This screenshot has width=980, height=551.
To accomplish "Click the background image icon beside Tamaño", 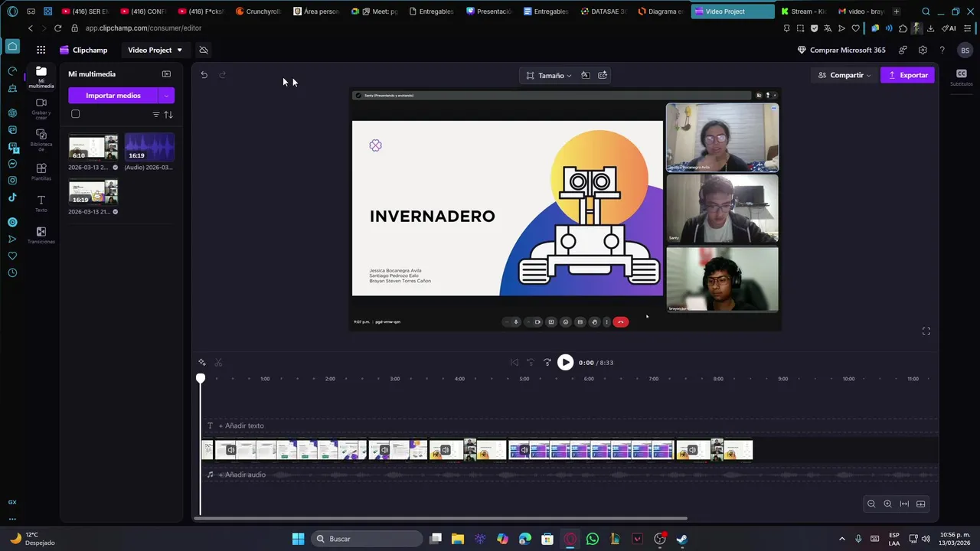I will tap(586, 75).
